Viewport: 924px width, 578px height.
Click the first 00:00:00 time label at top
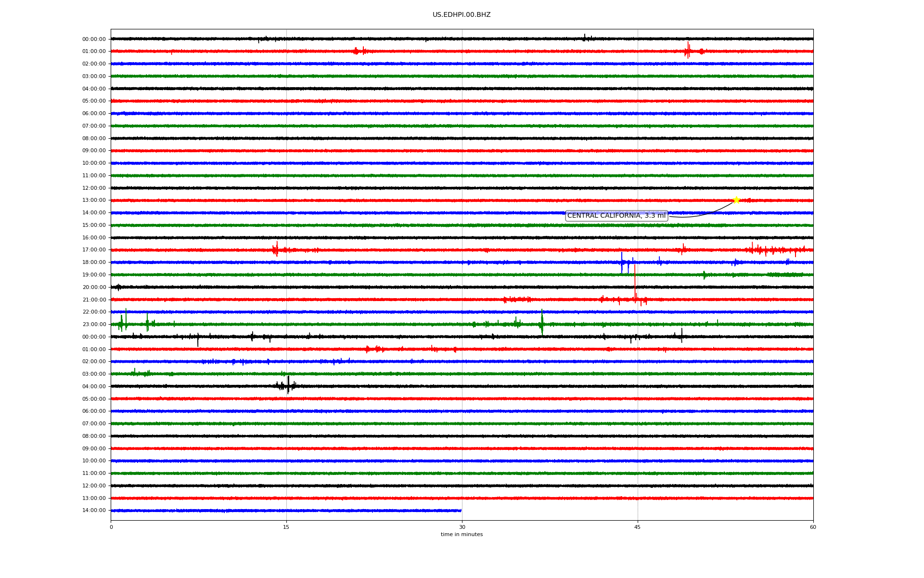(x=94, y=39)
